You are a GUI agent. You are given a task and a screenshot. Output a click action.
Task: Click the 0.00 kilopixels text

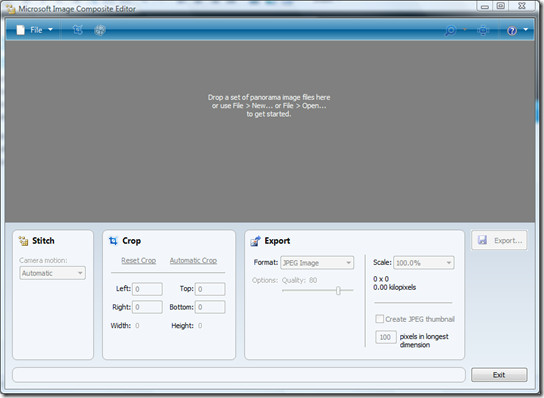pos(394,287)
